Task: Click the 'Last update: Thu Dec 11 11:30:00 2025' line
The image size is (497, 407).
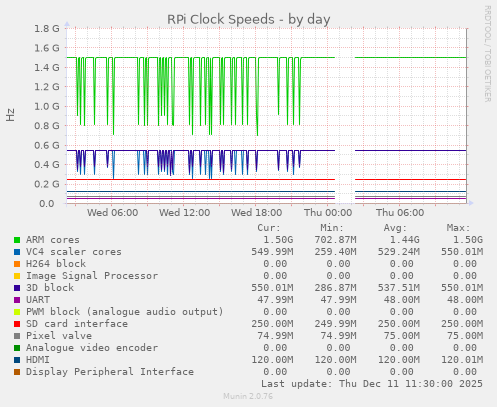Action: (372, 384)
